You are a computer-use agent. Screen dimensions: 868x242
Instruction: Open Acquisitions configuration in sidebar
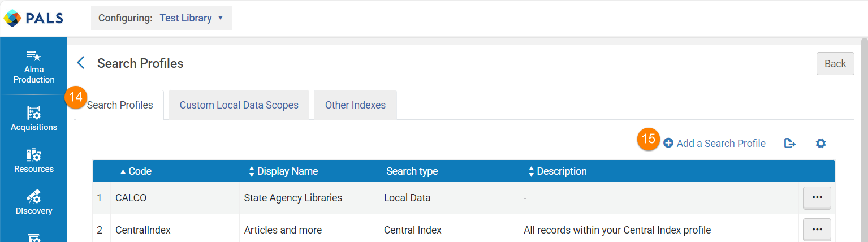pos(34,119)
